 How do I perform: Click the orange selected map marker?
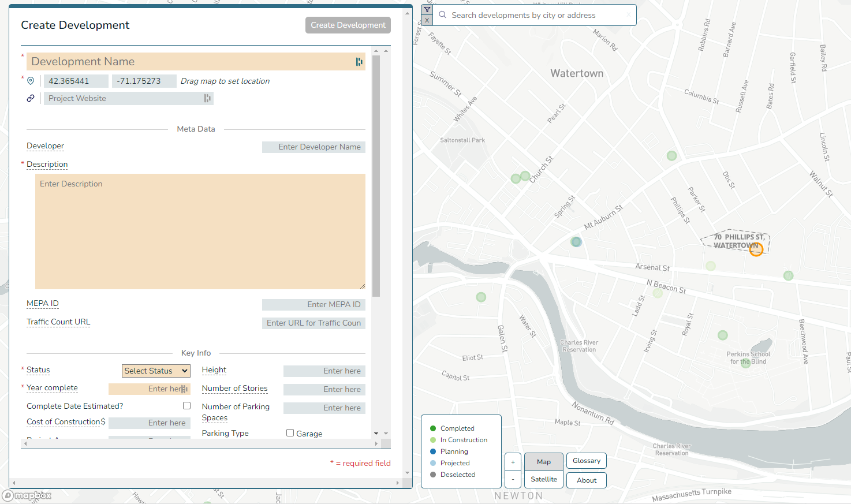coord(756,249)
